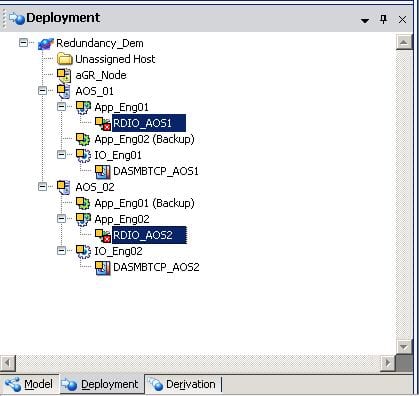Click the IO_Eng02 engine gear icon

(83, 251)
